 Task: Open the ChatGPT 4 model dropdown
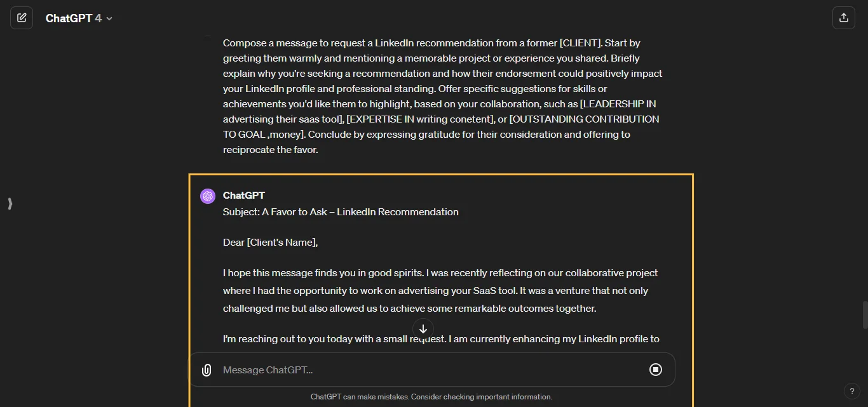coord(78,18)
